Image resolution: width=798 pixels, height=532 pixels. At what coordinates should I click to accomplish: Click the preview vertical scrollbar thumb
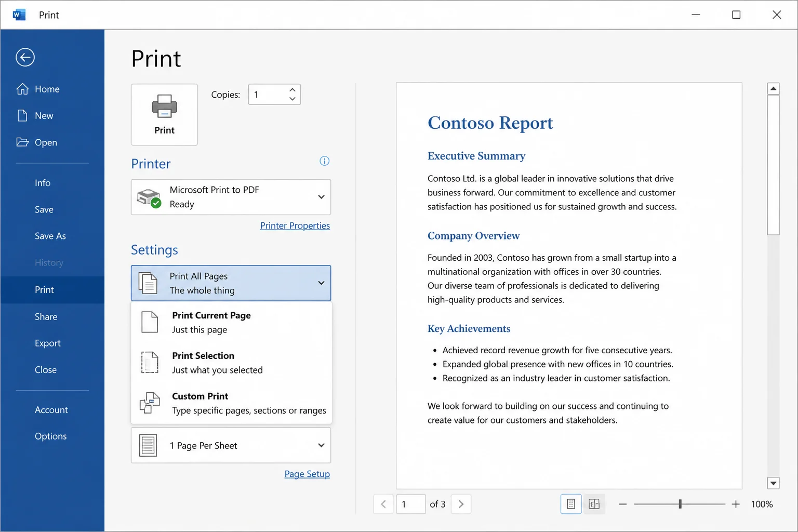coord(774,165)
